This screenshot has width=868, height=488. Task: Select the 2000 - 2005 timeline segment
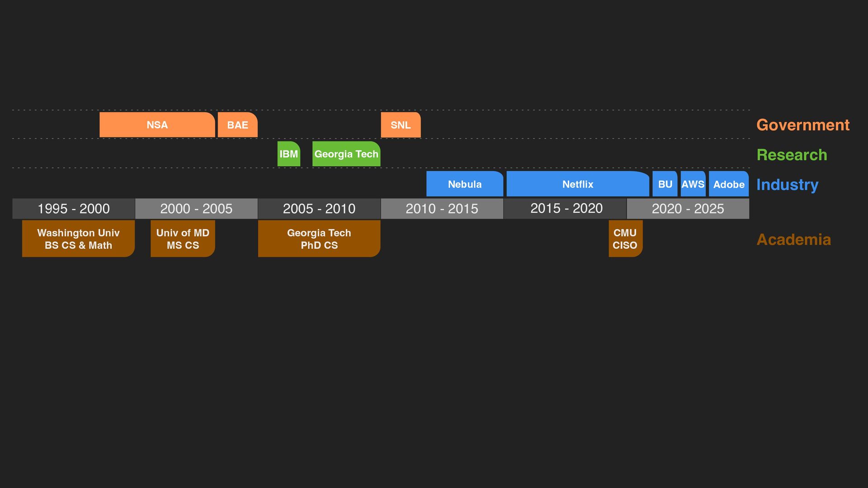(196, 209)
